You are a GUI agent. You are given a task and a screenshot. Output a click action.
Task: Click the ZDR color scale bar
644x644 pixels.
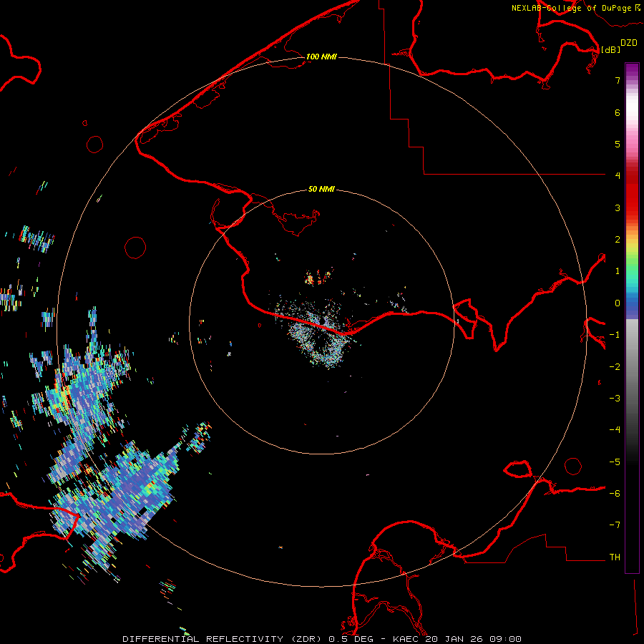(x=632, y=318)
